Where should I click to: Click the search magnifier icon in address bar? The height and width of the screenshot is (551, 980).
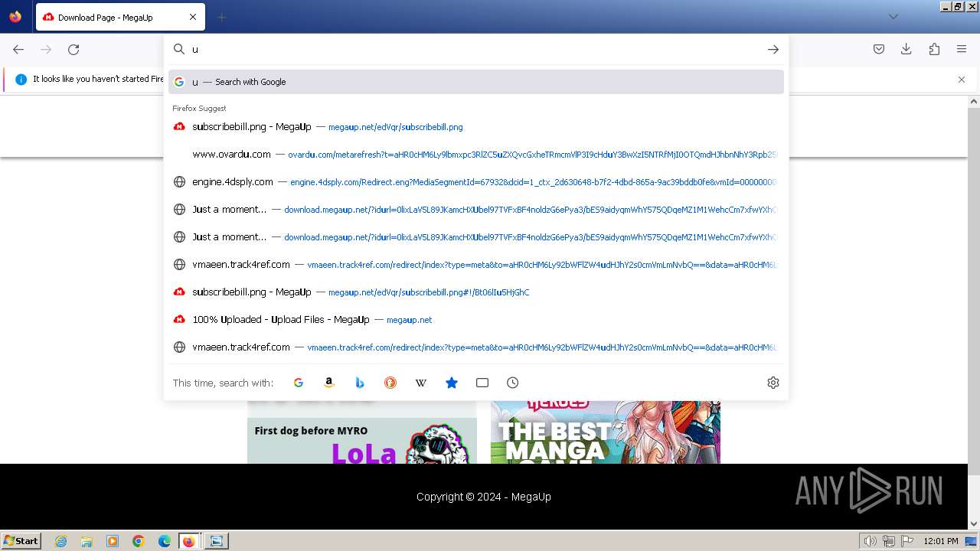coord(179,49)
